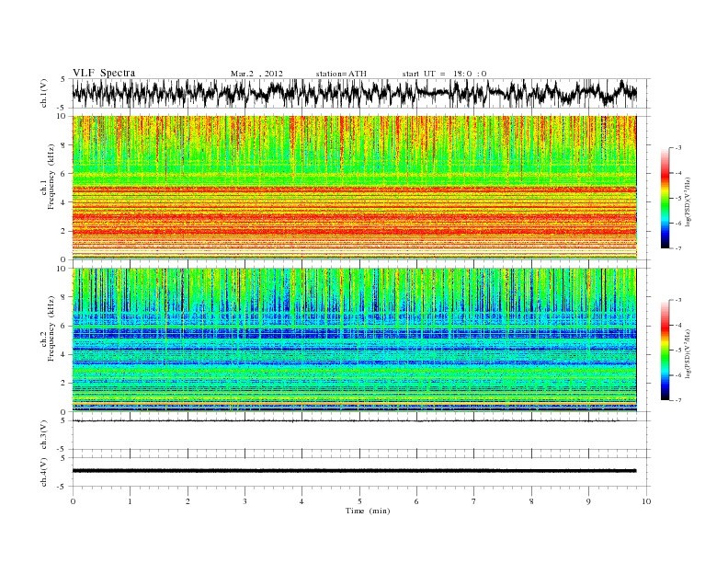The height and width of the screenshot is (563, 728).
Task: Click time-axis tick label "7"
Action: (x=473, y=501)
